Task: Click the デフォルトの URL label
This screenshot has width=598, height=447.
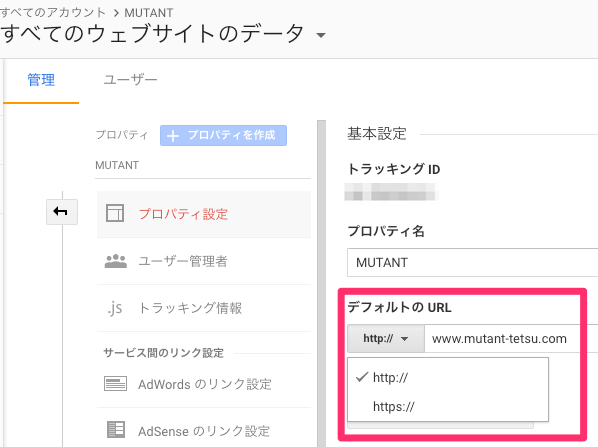Action: [399, 307]
